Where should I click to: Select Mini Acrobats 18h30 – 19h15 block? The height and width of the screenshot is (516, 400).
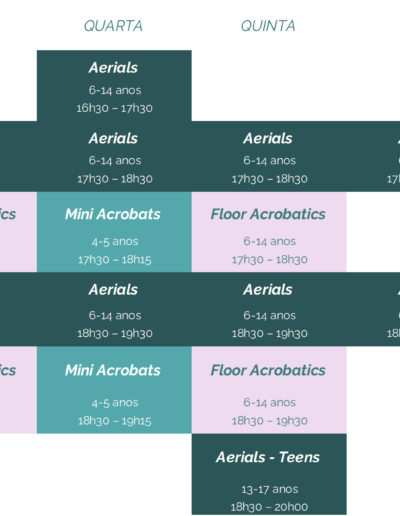click(x=114, y=390)
